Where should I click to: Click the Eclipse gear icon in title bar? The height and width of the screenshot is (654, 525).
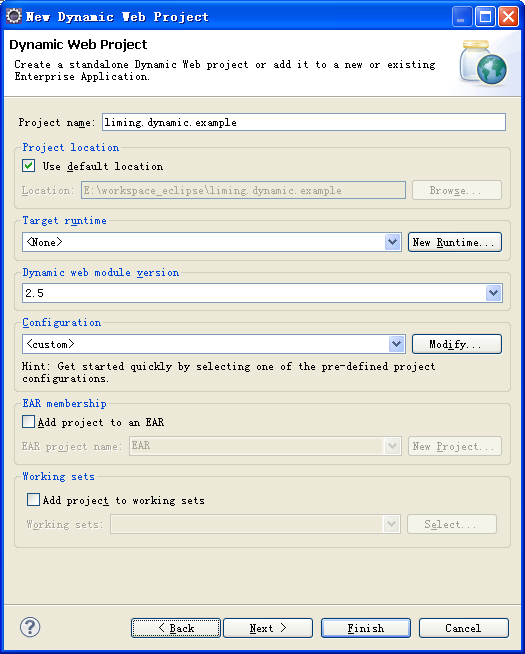14,16
